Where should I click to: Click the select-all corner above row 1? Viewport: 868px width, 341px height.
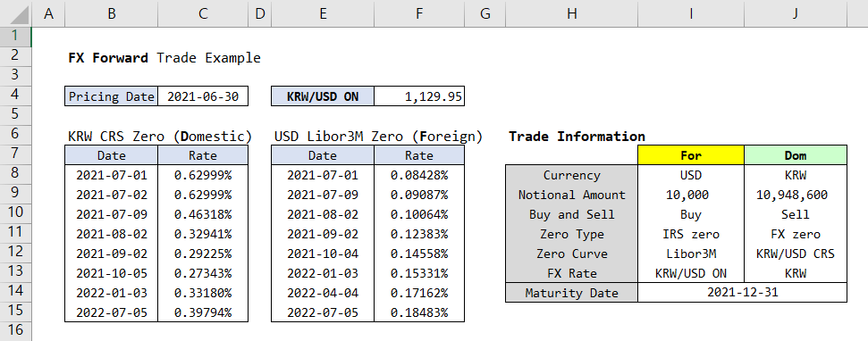pyautogui.click(x=15, y=13)
